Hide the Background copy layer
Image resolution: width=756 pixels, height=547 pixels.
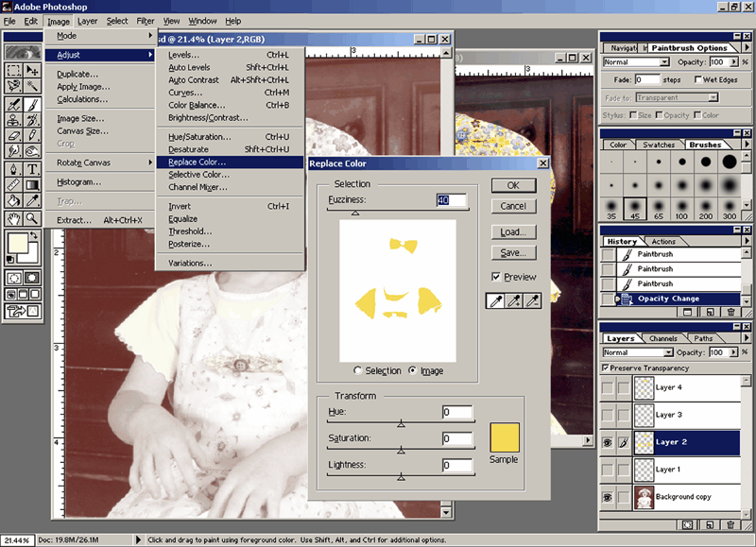coord(608,497)
